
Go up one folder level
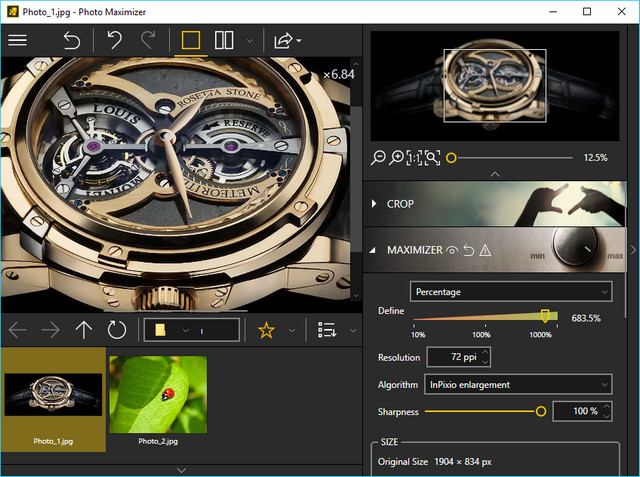84,330
